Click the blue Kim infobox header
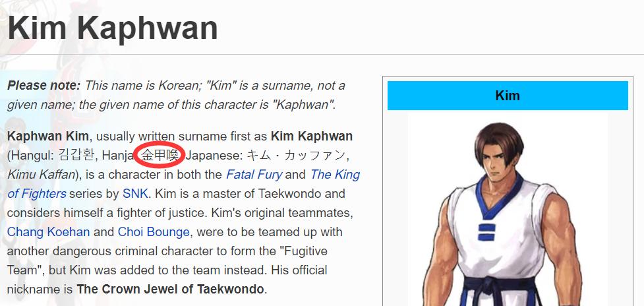644x306 pixels. click(x=508, y=96)
